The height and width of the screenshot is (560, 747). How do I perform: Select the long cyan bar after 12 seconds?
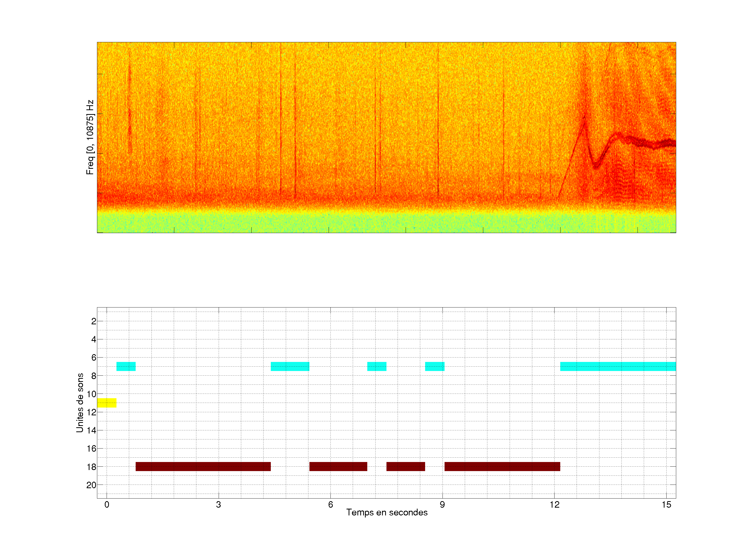coord(618,366)
